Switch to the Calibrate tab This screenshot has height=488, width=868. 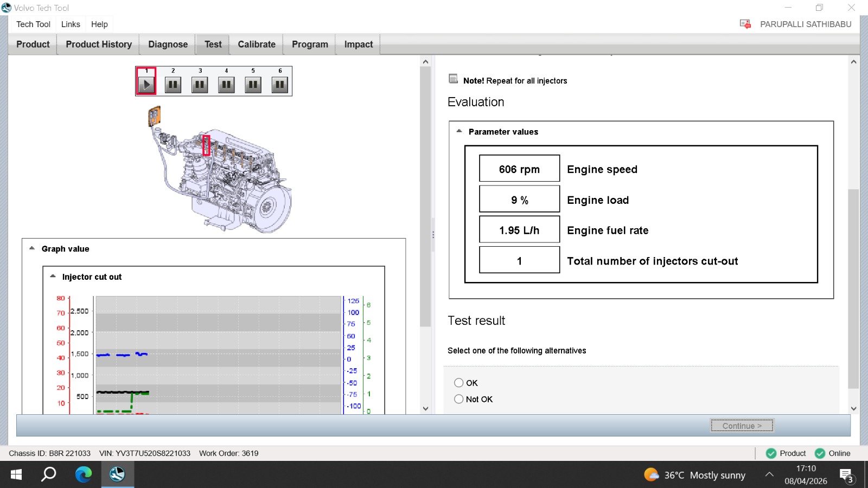[x=257, y=44]
